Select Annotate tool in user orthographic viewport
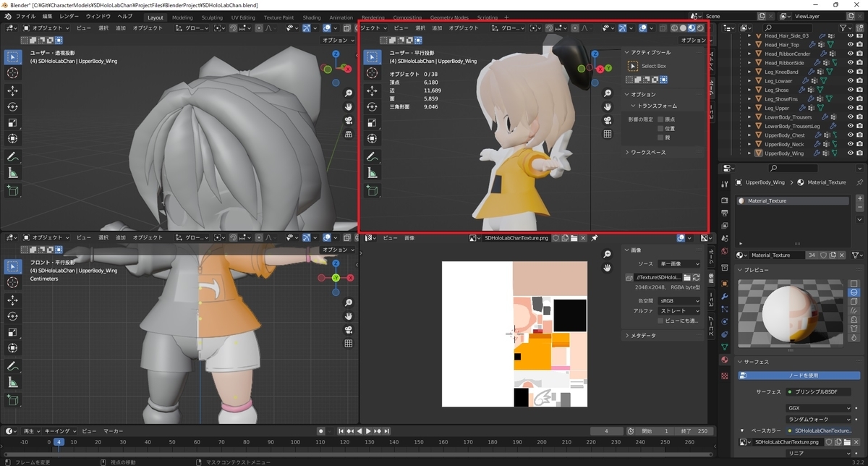The image size is (868, 466). click(372, 156)
